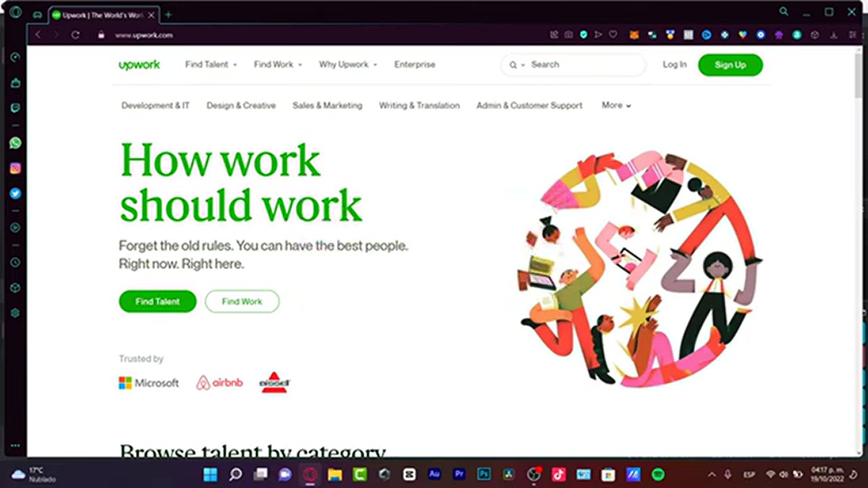Click the heart bookmark icon in address bar
Image resolution: width=868 pixels, height=488 pixels.
613,34
